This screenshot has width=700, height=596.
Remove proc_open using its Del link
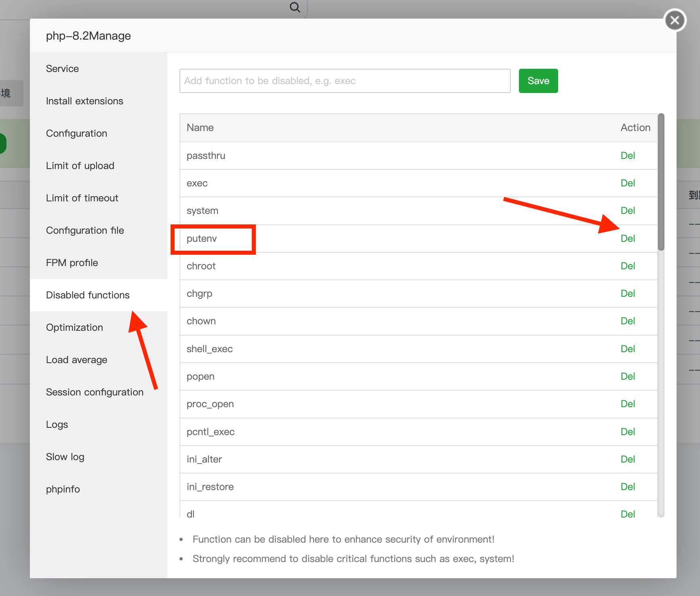coord(628,404)
